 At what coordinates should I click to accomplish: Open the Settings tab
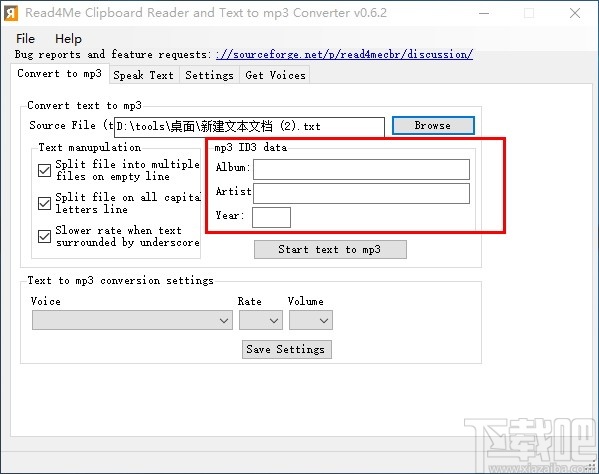[209, 75]
